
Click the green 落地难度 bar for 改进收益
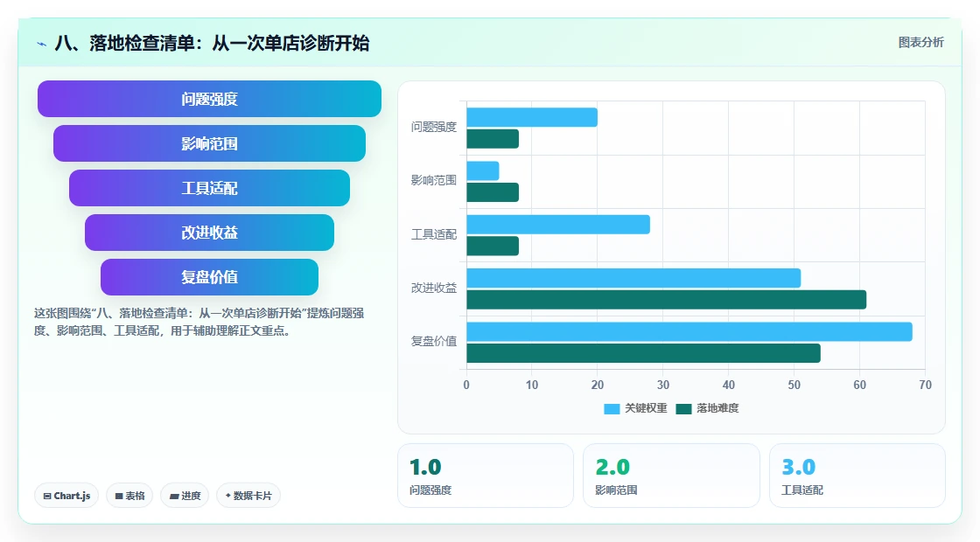click(x=666, y=300)
